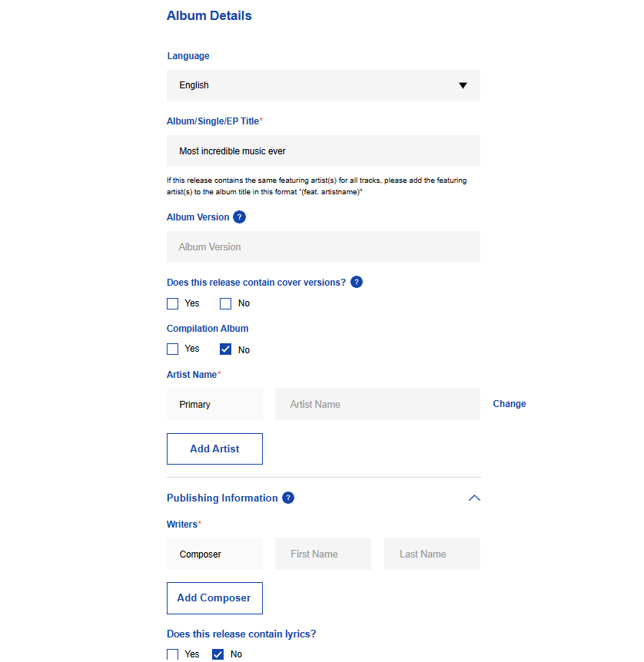Viewport: 644px width, 662px height.
Task: Focus the Artist Name input field
Action: 377,404
